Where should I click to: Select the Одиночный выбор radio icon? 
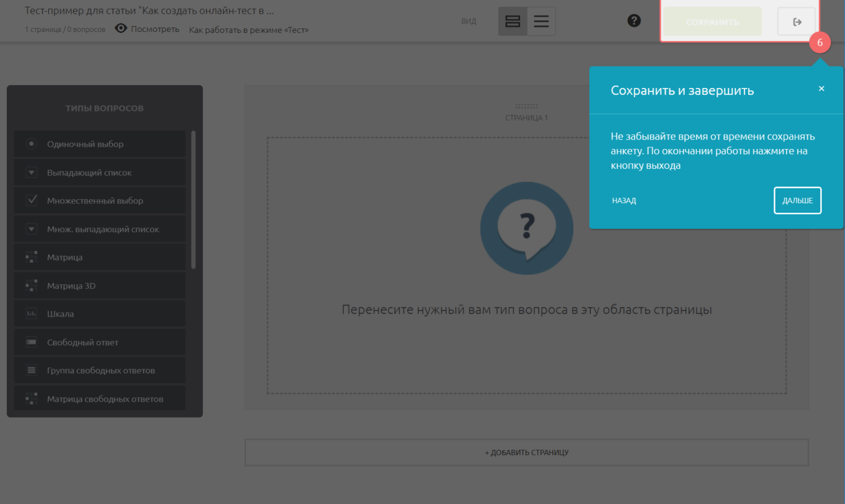pyautogui.click(x=31, y=144)
